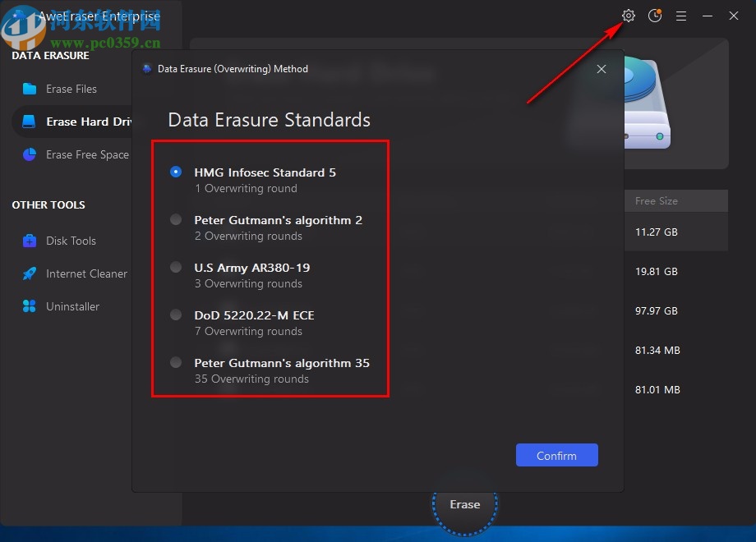756x542 pixels.
Task: Select the drive row with 19.81 GB free
Action: [676, 271]
